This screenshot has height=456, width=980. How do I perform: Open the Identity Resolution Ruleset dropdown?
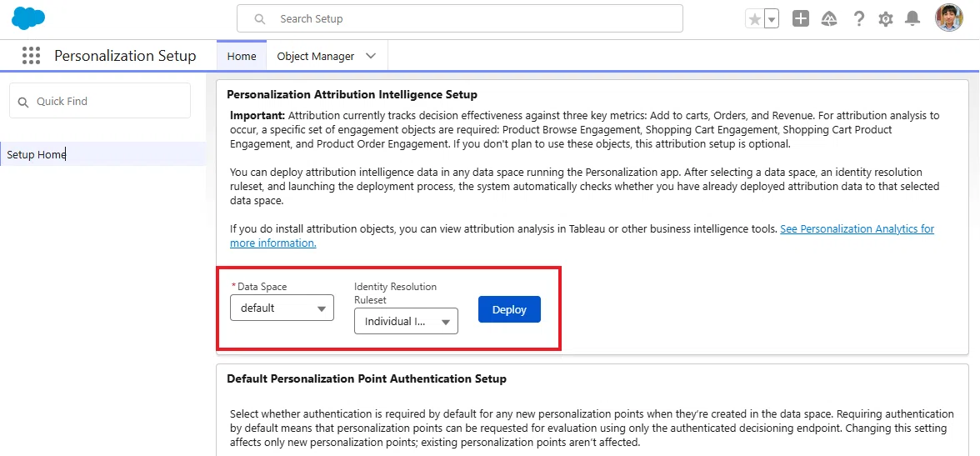tap(407, 321)
